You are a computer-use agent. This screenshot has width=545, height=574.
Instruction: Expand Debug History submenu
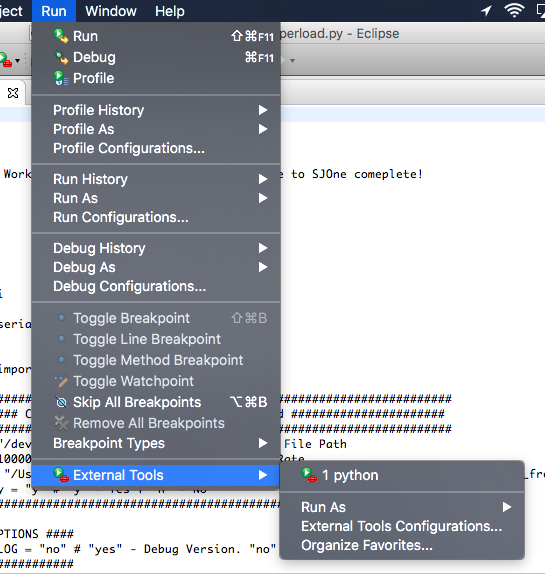click(x=156, y=248)
